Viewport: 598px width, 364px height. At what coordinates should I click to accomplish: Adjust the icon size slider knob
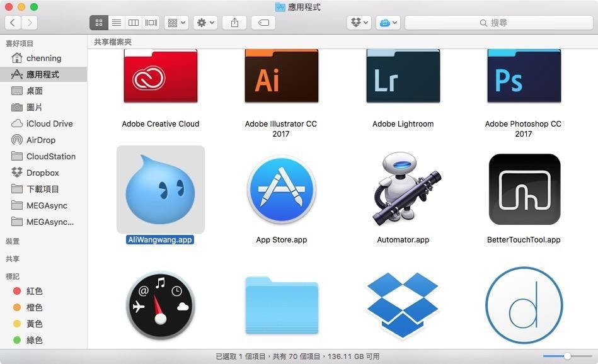coord(568,356)
